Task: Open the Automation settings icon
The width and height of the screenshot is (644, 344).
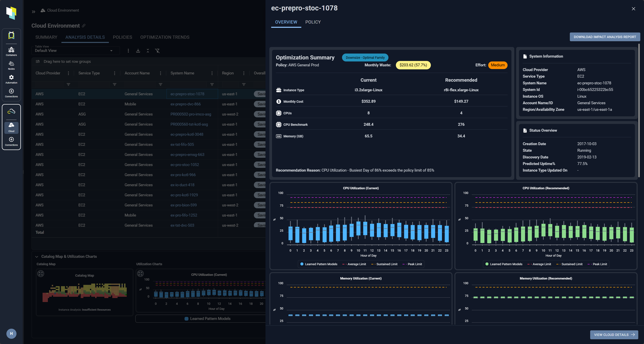Action: pyautogui.click(x=11, y=79)
